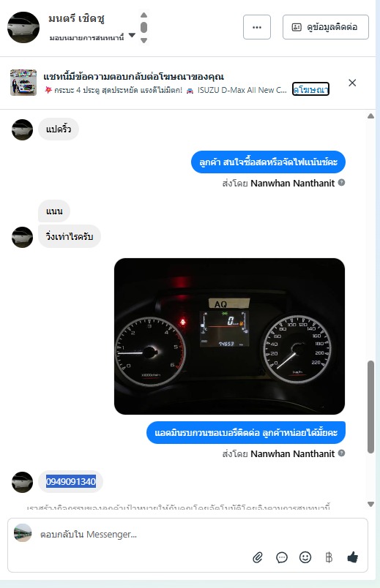
Task: Send a thumbs-up like
Action: pyautogui.click(x=353, y=557)
